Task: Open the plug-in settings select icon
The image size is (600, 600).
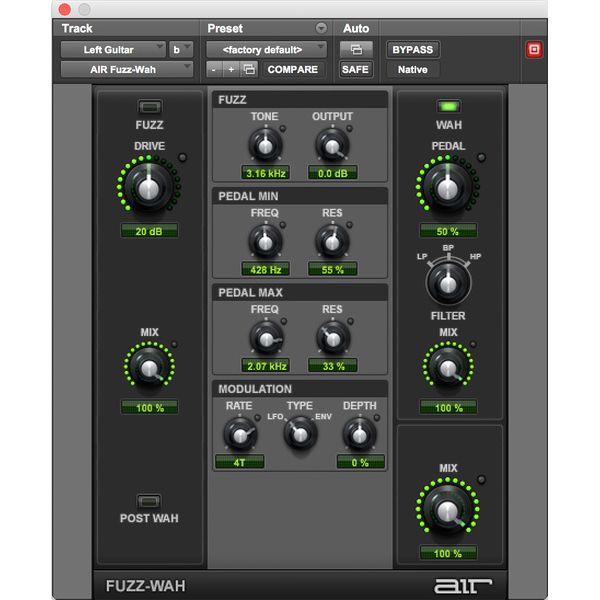Action: click(249, 70)
